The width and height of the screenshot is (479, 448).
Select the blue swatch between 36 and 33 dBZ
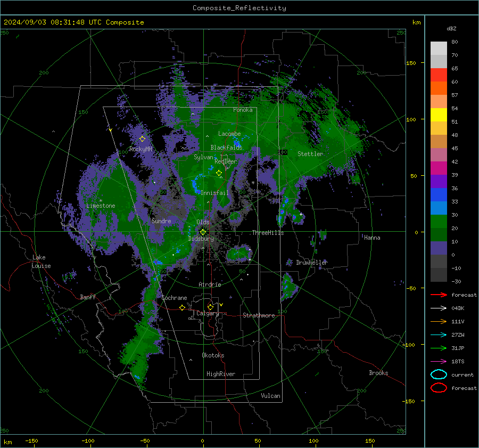click(x=439, y=195)
